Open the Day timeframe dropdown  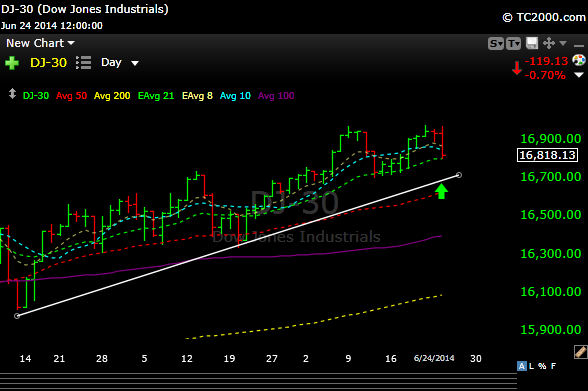[120, 63]
